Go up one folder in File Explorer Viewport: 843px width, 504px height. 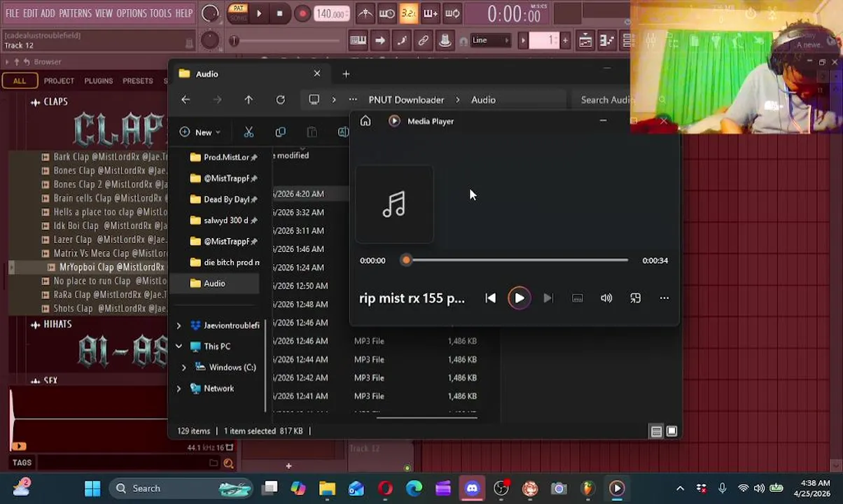[249, 100]
